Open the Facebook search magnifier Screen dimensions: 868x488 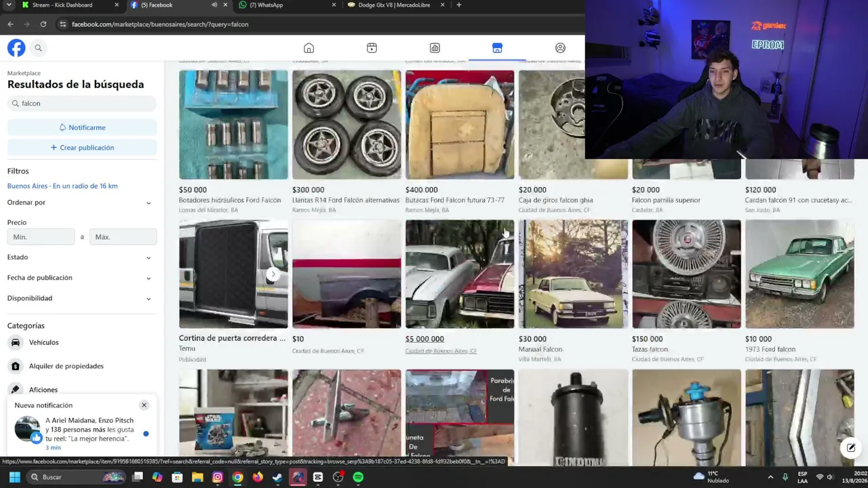pos(38,48)
